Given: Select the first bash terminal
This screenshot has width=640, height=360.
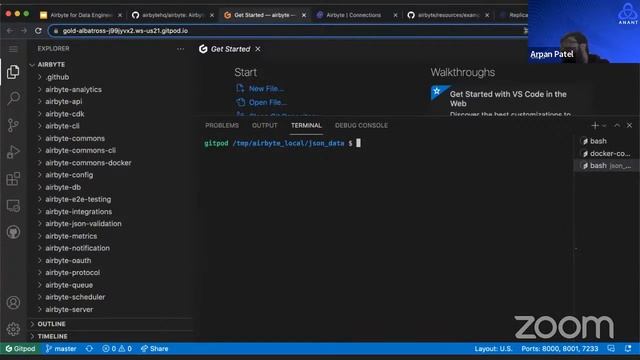Looking at the screenshot, I should (606, 141).
